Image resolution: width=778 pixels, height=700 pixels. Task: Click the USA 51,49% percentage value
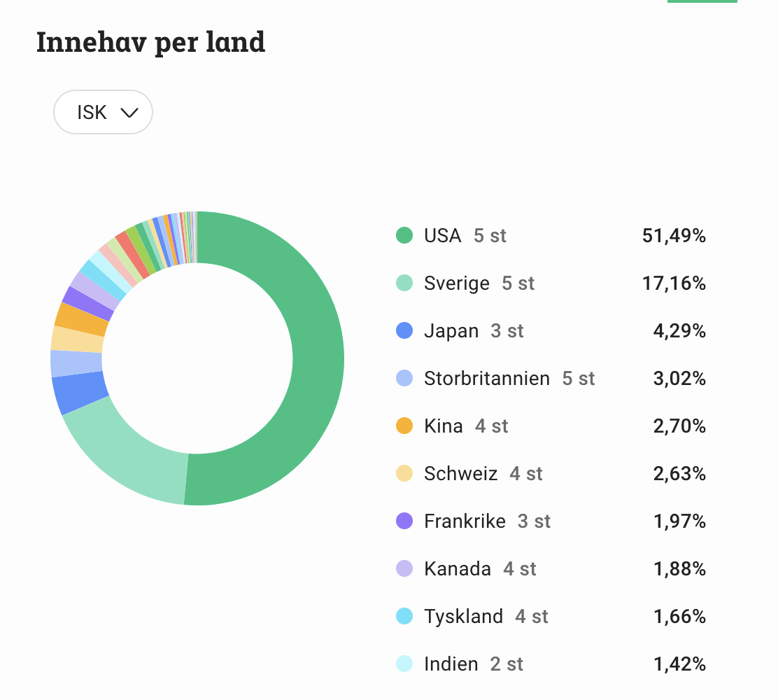[674, 236]
